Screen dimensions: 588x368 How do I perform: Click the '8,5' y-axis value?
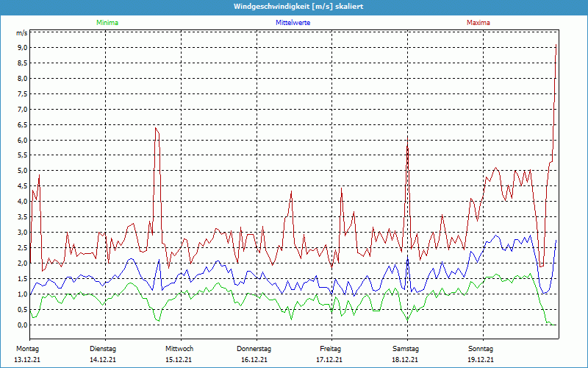tap(22, 63)
